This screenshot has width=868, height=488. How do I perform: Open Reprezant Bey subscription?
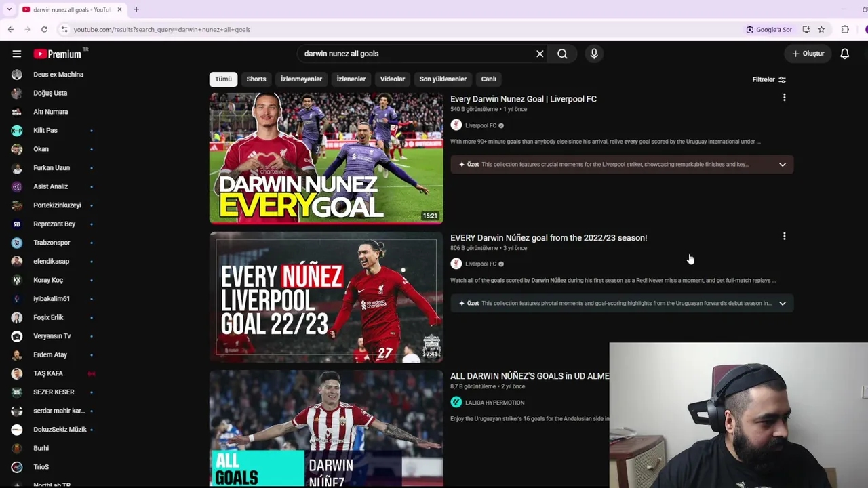coord(54,224)
